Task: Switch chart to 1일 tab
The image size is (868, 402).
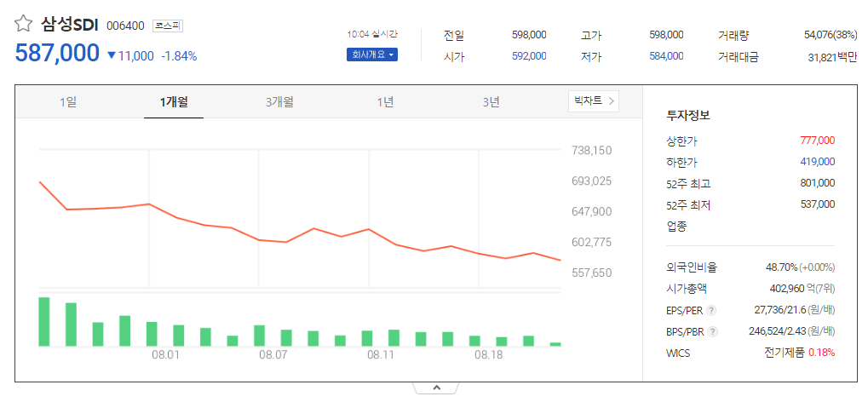Action: click(x=68, y=102)
